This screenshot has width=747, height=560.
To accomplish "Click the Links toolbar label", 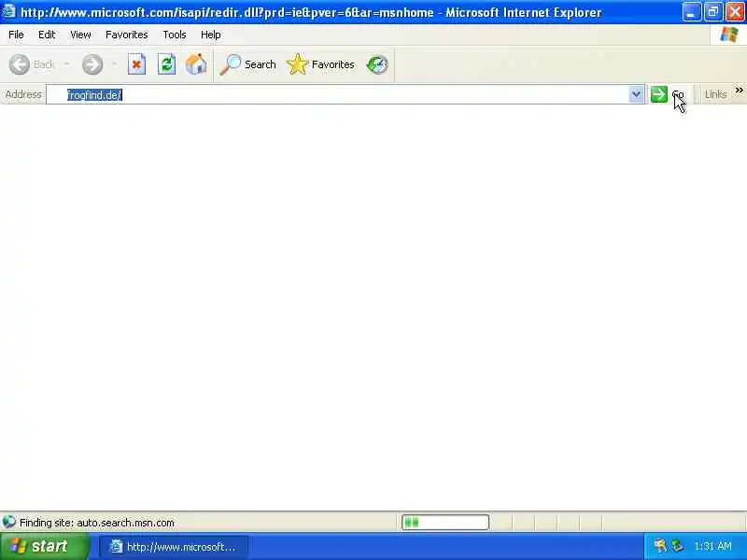I will [715, 94].
